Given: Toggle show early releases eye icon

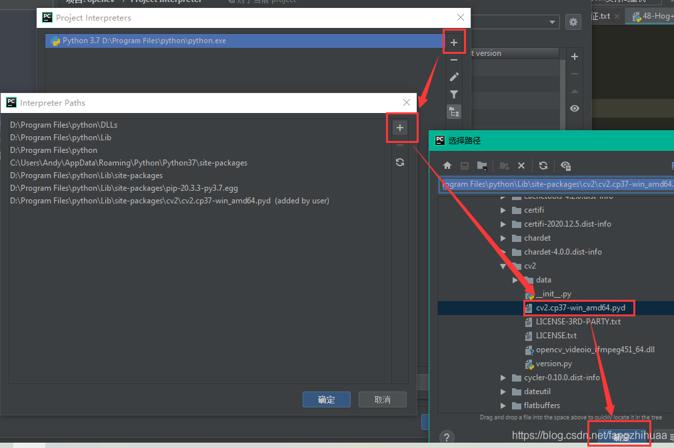Looking at the screenshot, I should coord(574,108).
